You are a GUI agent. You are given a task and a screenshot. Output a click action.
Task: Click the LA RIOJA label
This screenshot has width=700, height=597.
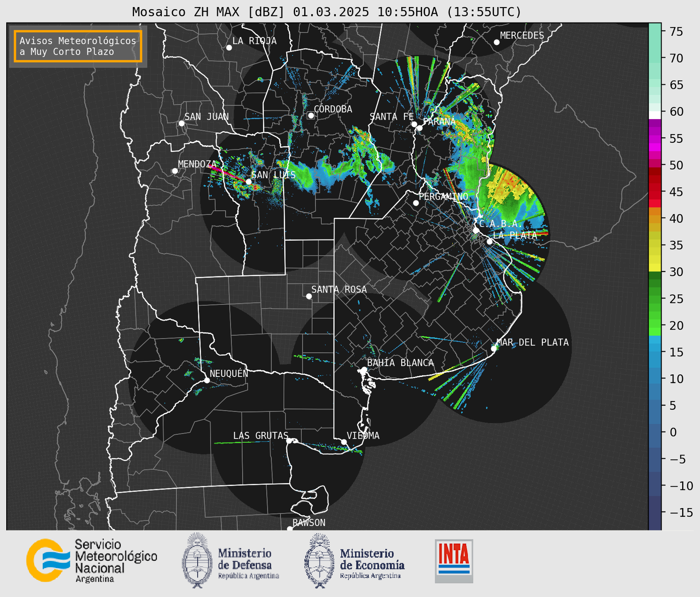(254, 41)
